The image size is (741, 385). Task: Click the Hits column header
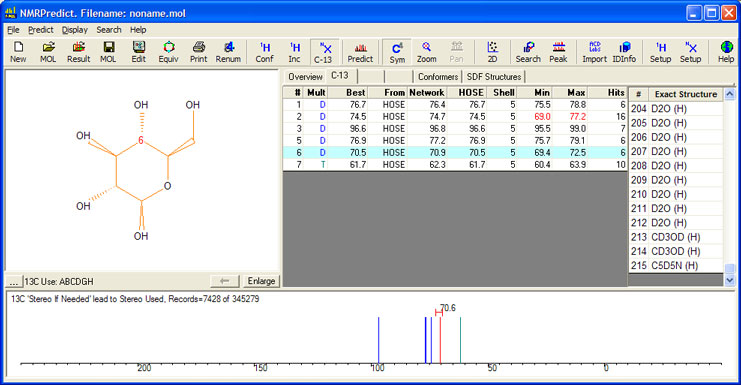608,93
